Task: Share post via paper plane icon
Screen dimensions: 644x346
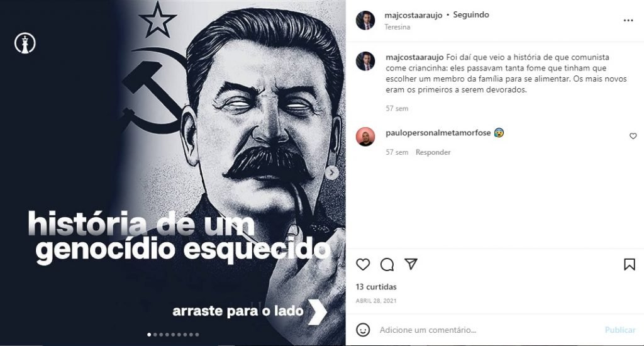Action: (411, 264)
